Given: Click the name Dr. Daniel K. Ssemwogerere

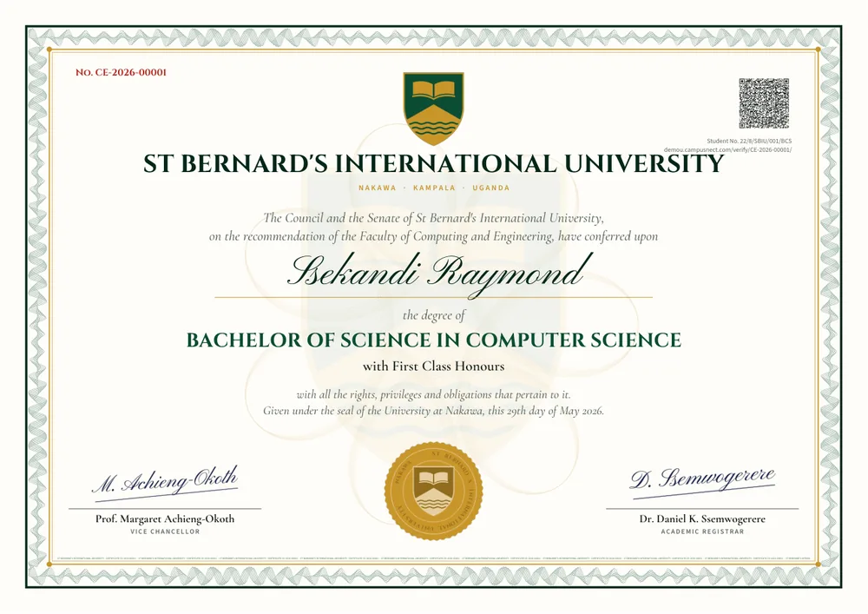Looking at the screenshot, I should [x=702, y=518].
